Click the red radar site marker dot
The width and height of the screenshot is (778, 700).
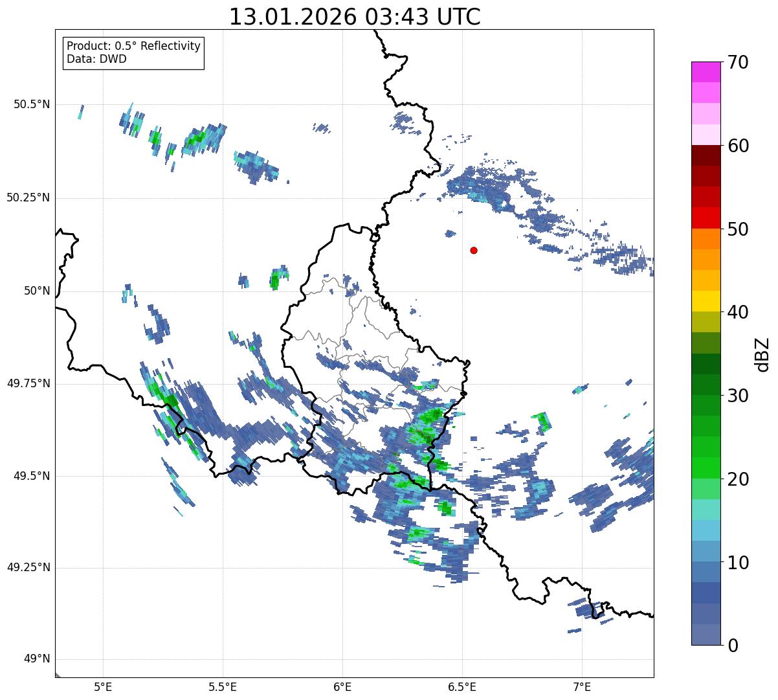point(474,250)
